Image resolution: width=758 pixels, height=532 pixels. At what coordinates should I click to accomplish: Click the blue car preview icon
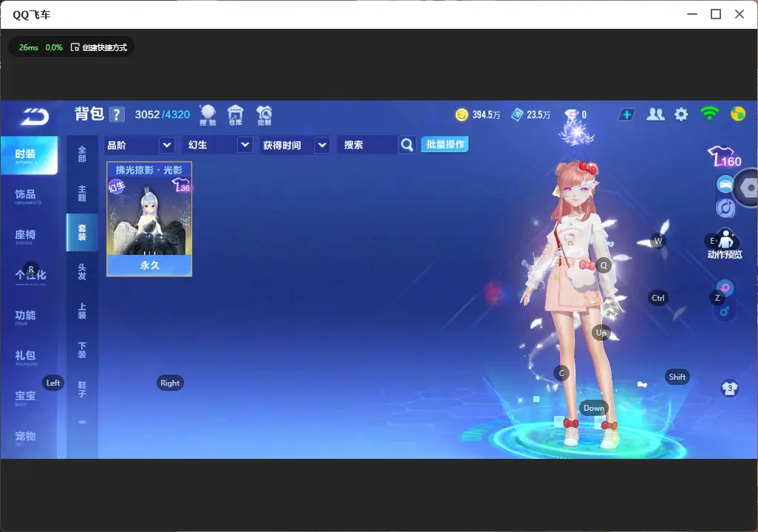click(725, 184)
